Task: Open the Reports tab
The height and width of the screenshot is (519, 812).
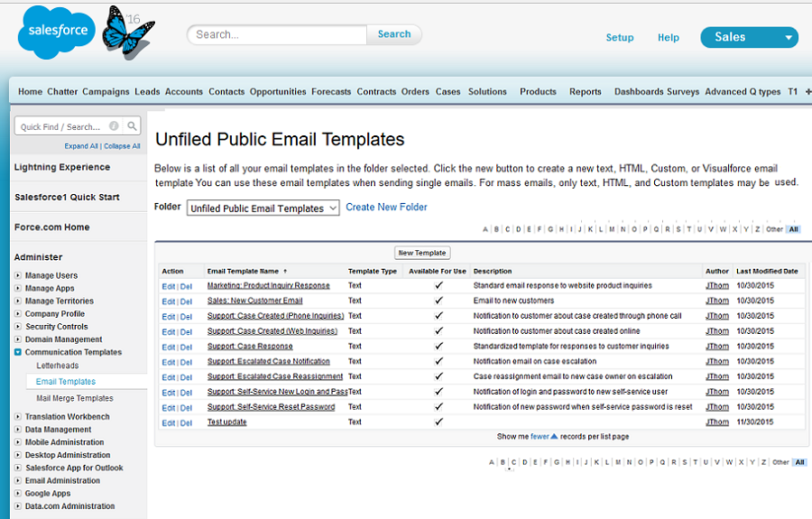Action: point(586,92)
